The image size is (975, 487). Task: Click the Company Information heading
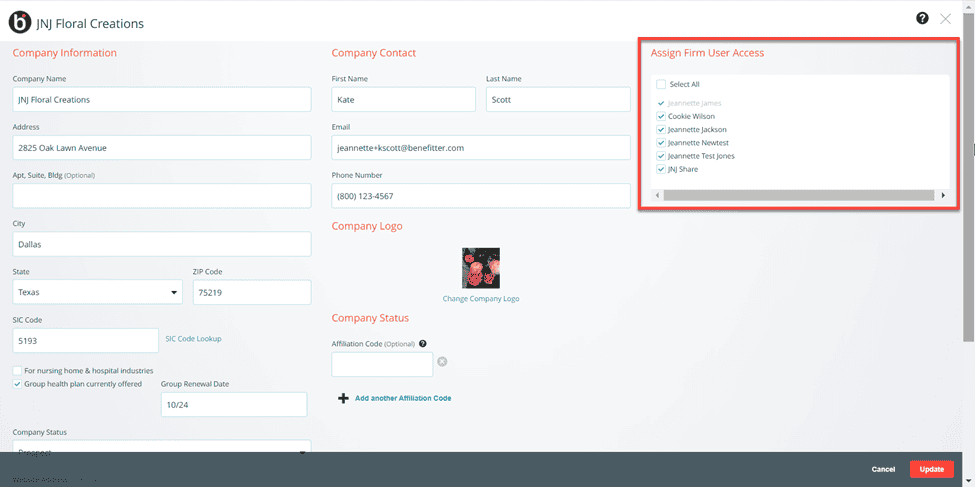65,53
